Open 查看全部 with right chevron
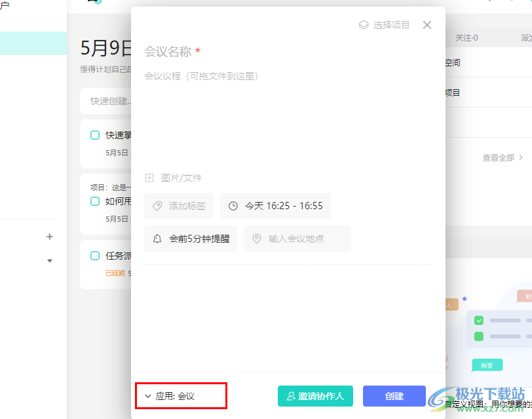Screen dimensions: 532x419 click(521, 157)
